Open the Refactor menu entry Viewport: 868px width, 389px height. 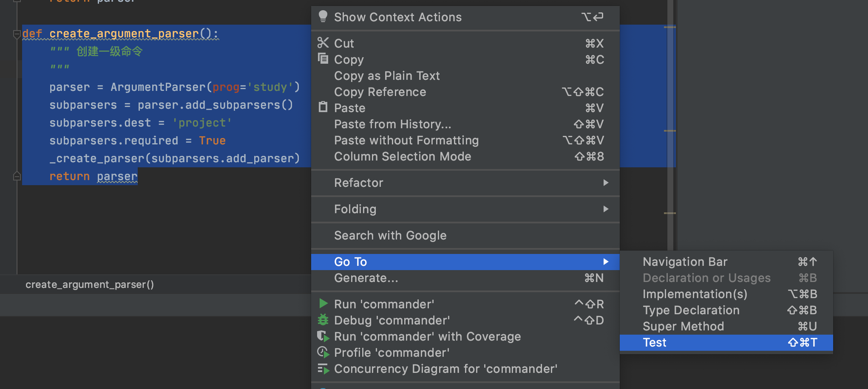(x=465, y=183)
